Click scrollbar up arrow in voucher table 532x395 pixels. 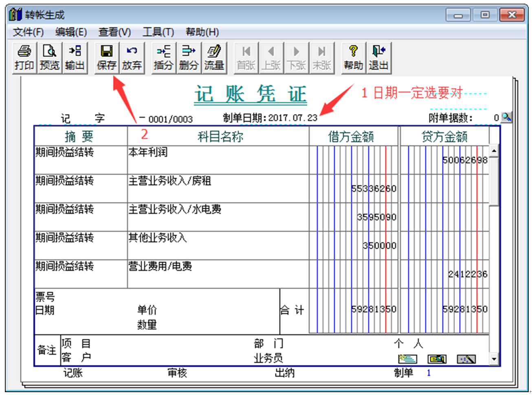coord(494,151)
